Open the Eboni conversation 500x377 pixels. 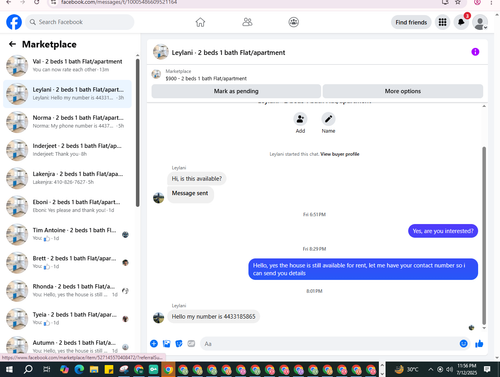[68, 206]
